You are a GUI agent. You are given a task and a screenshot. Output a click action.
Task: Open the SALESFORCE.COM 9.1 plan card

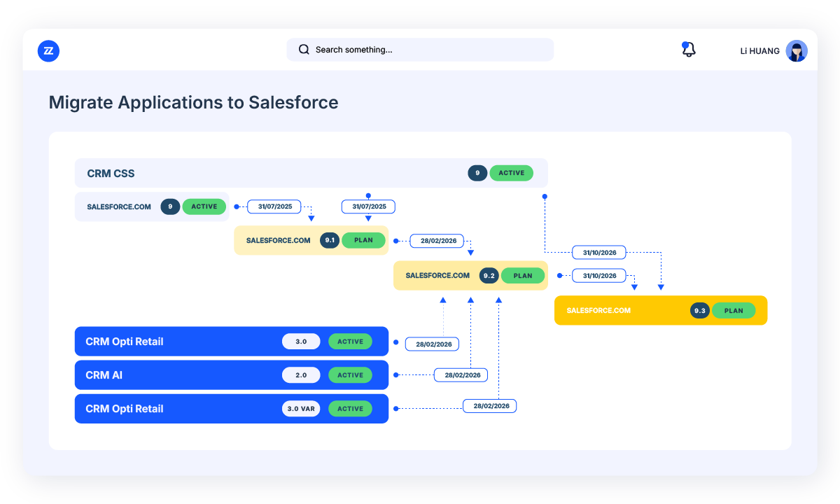(x=311, y=240)
